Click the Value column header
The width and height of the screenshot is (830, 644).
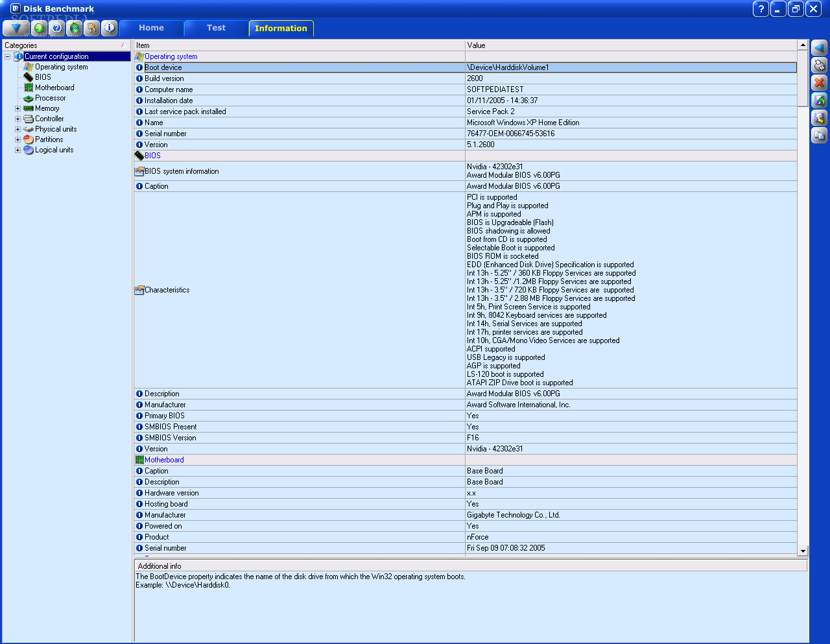point(631,45)
